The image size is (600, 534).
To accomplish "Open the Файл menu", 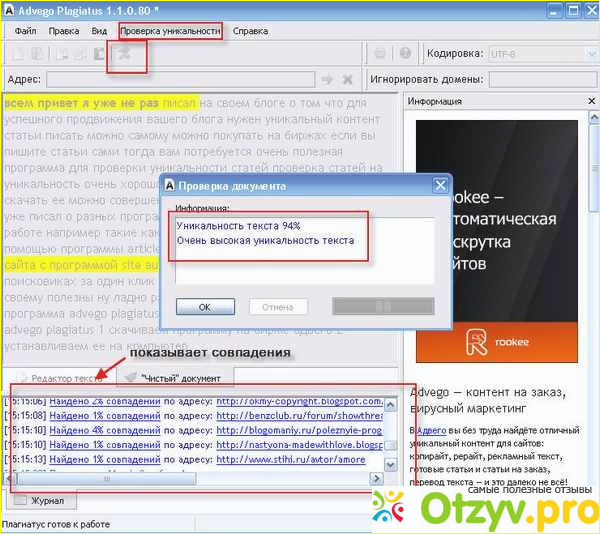I will point(25,31).
